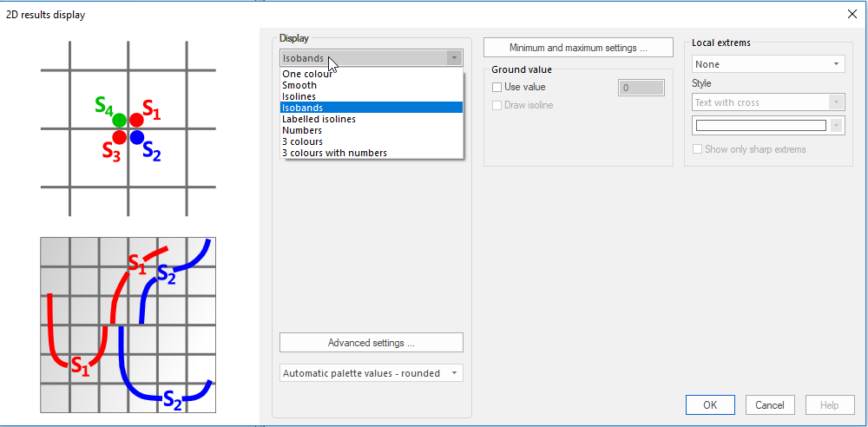Toggle the 'Draw isoline' checkbox
The width and height of the screenshot is (868, 427).
(x=496, y=105)
